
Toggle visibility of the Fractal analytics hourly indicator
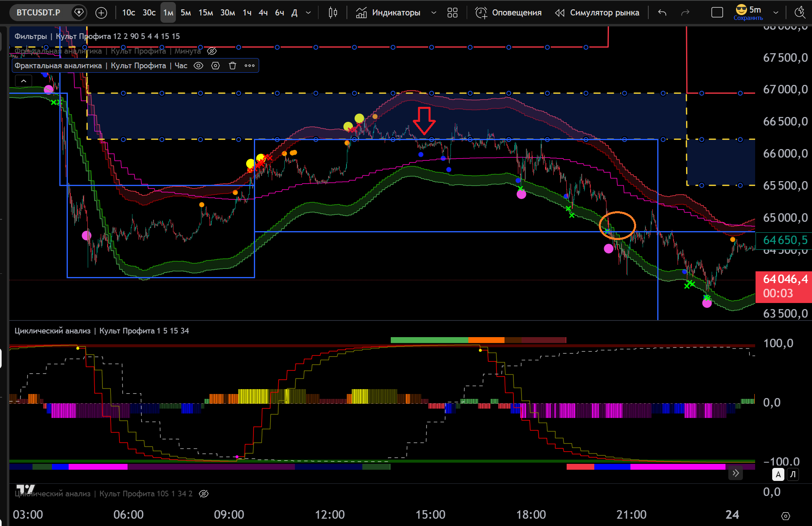[198, 66]
